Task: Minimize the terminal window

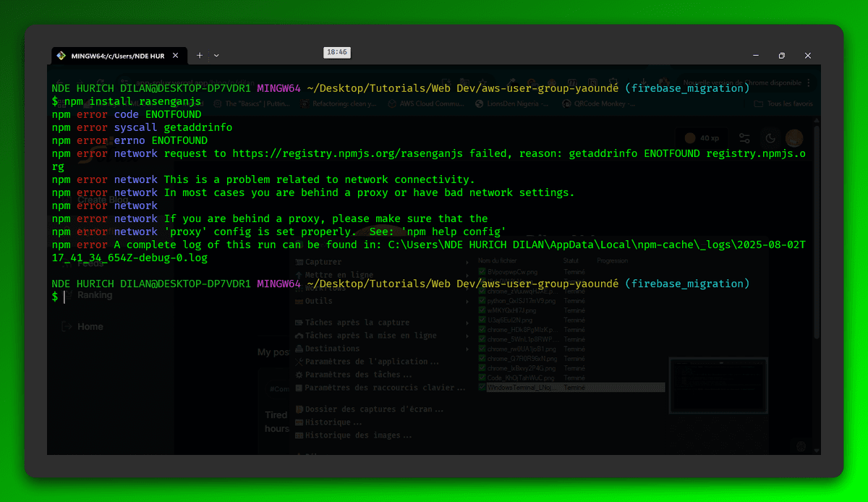Action: click(x=755, y=56)
